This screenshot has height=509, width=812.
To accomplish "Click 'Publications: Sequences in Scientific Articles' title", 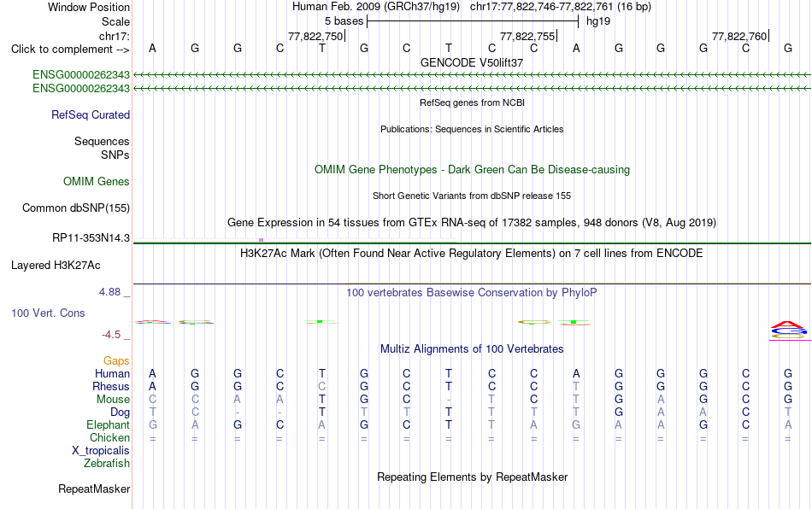I will click(x=472, y=129).
